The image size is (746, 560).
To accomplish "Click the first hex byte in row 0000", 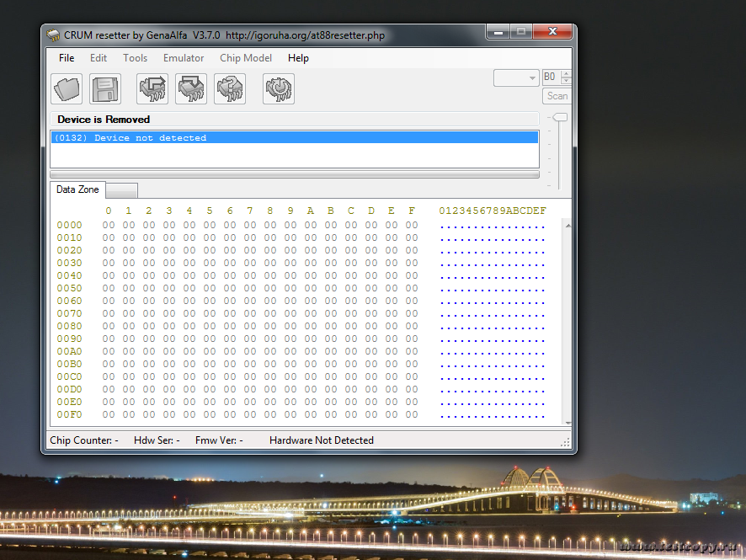I will [109, 225].
